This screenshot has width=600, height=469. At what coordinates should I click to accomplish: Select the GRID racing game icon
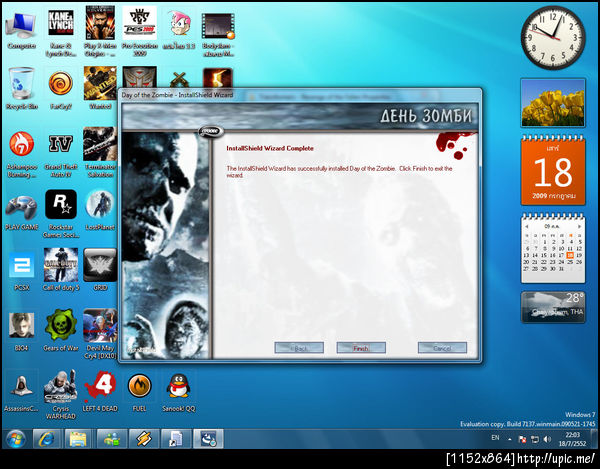[100, 270]
